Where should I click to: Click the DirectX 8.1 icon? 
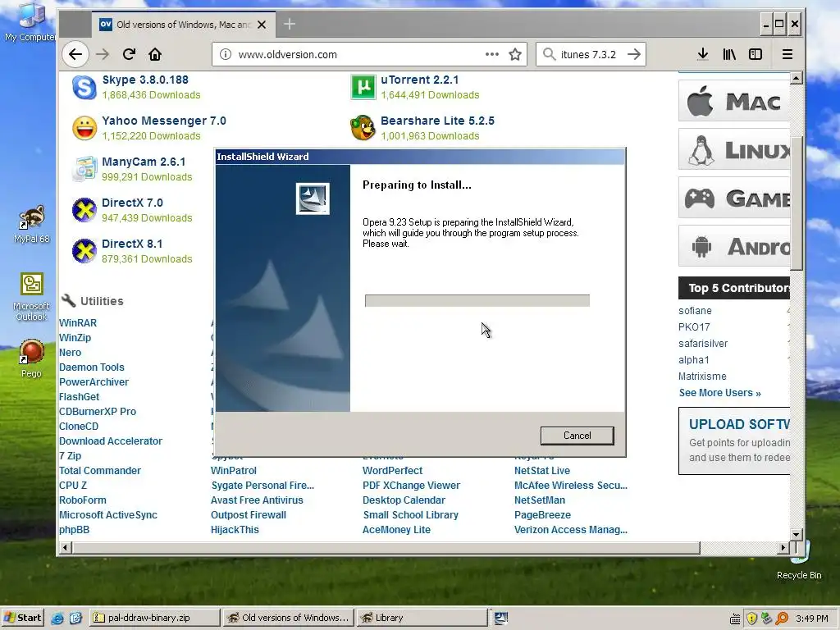pos(84,251)
